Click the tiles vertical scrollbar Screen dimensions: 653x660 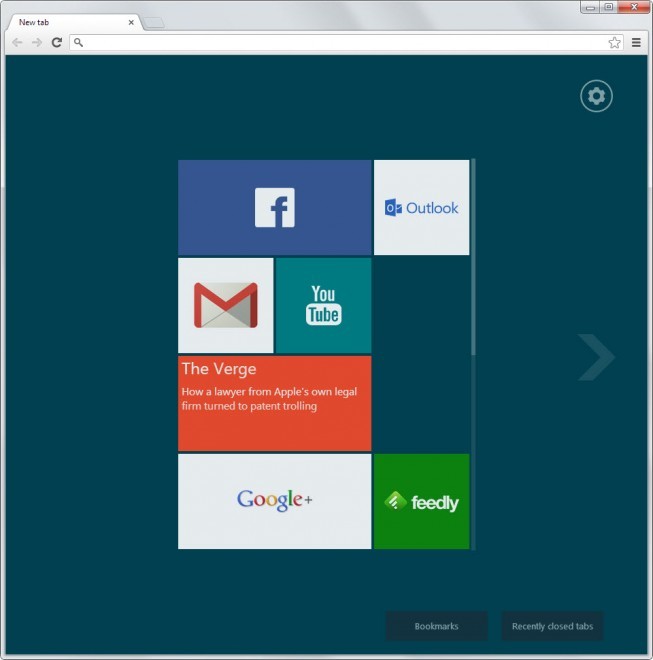tap(474, 257)
